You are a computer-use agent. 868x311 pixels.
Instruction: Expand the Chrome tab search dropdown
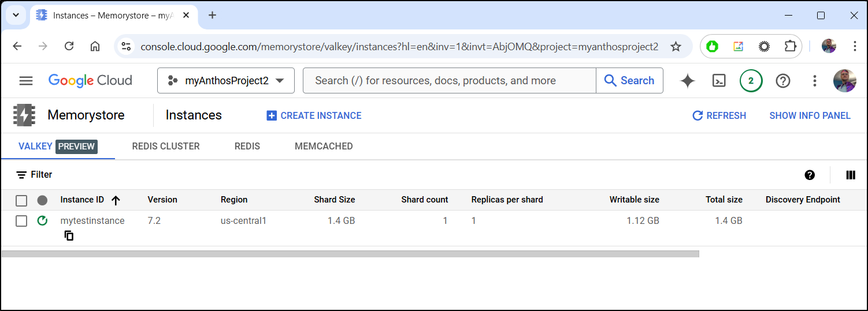coord(16,16)
